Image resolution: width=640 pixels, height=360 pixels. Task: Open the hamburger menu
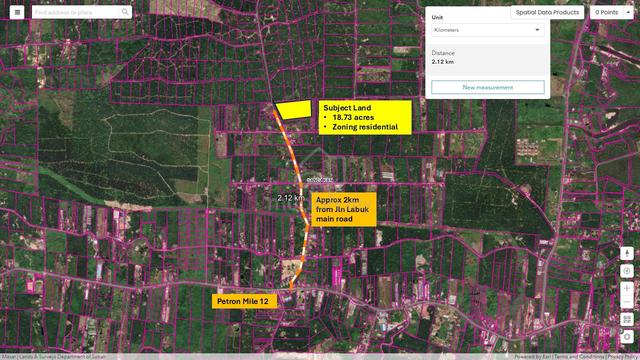tap(17, 12)
